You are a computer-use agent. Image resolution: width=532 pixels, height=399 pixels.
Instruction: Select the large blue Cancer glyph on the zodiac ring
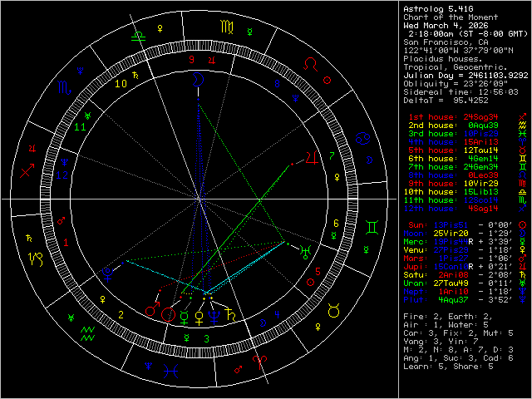[x=362, y=139]
